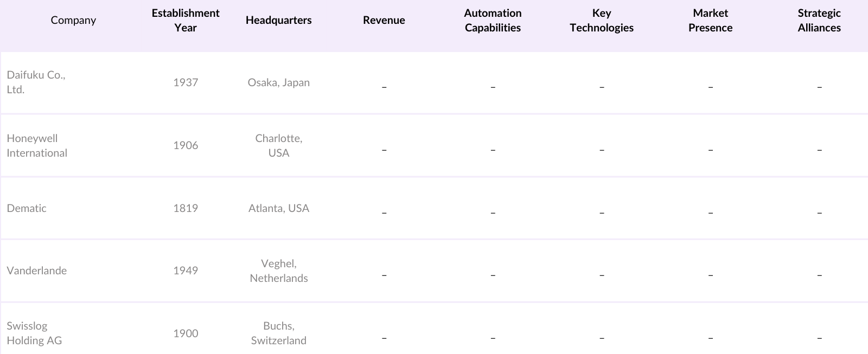The height and width of the screenshot is (354, 868).
Task: Select the Strategic Alliances column header
Action: (819, 20)
